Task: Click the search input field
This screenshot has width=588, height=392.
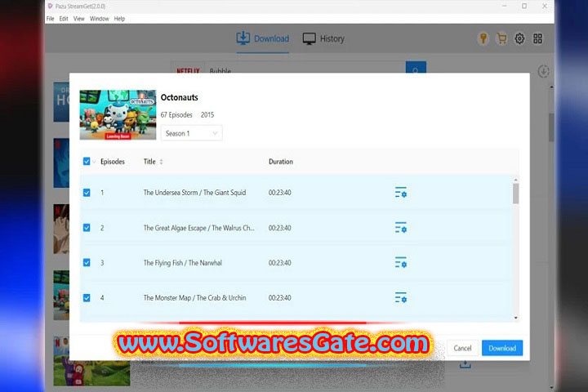Action: [x=305, y=68]
